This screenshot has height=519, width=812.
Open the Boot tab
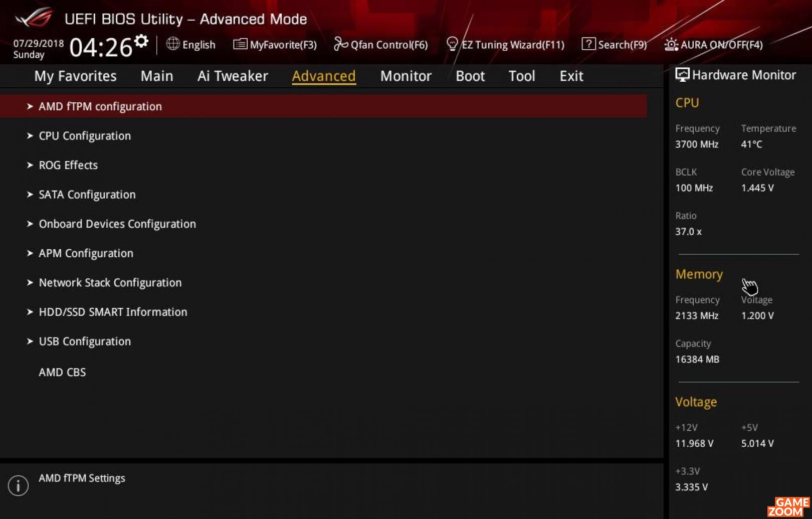(x=470, y=76)
